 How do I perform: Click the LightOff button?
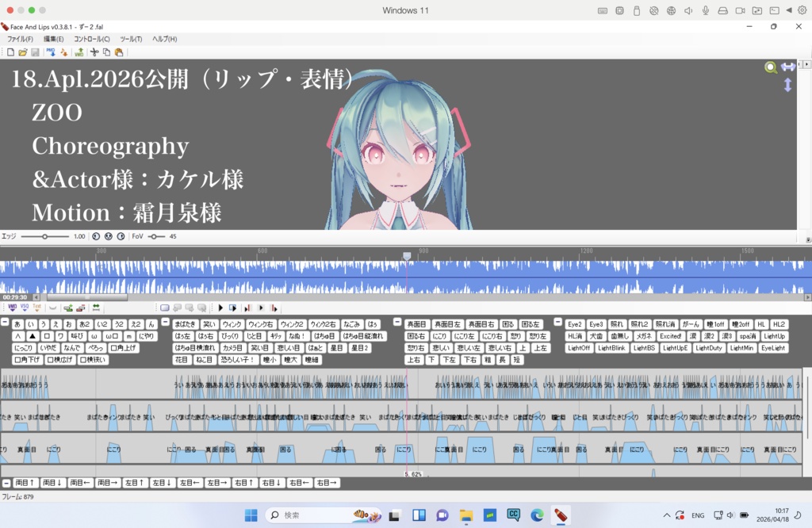point(578,348)
